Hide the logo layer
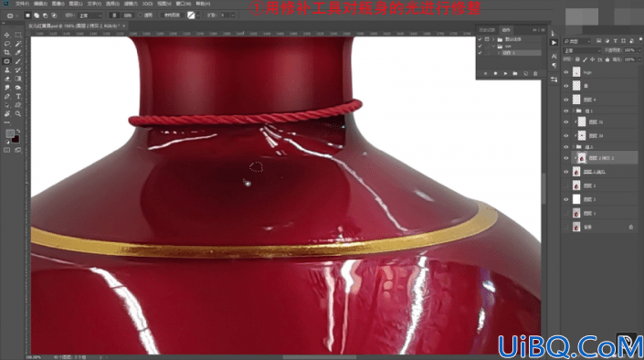The image size is (644, 360). coord(566,72)
